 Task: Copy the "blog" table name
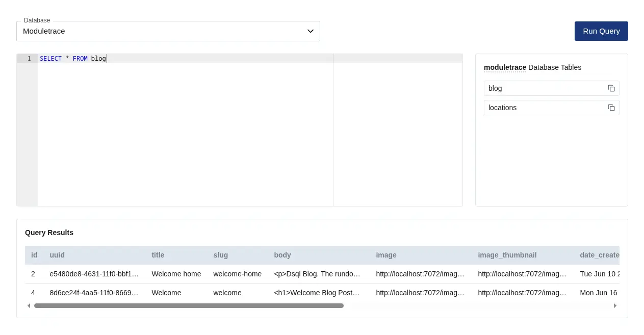point(611,88)
